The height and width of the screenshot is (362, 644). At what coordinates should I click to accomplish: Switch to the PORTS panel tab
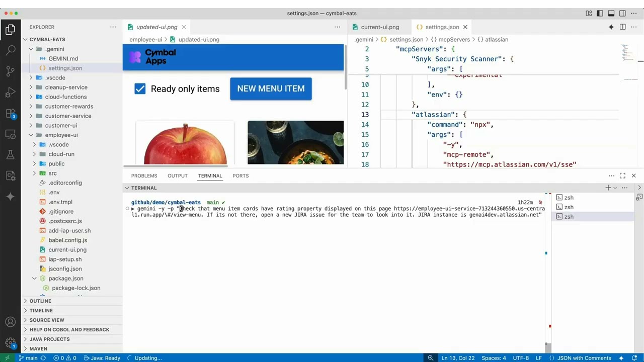coord(240,175)
